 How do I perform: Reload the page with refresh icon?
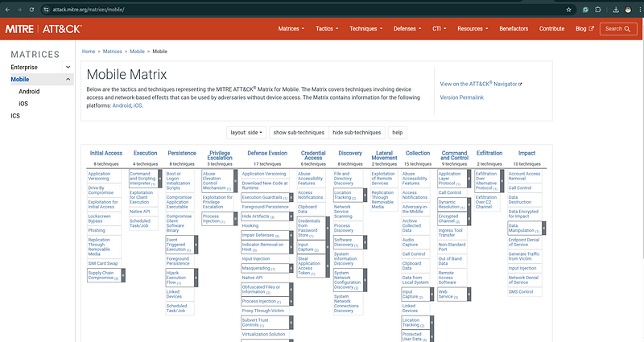(31, 10)
